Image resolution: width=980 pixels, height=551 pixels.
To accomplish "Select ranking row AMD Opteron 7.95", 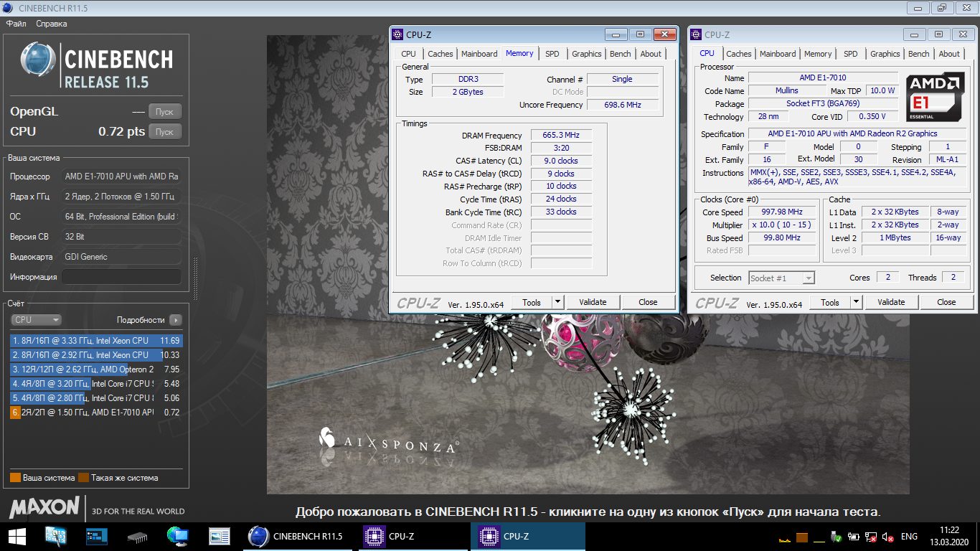I will point(96,369).
